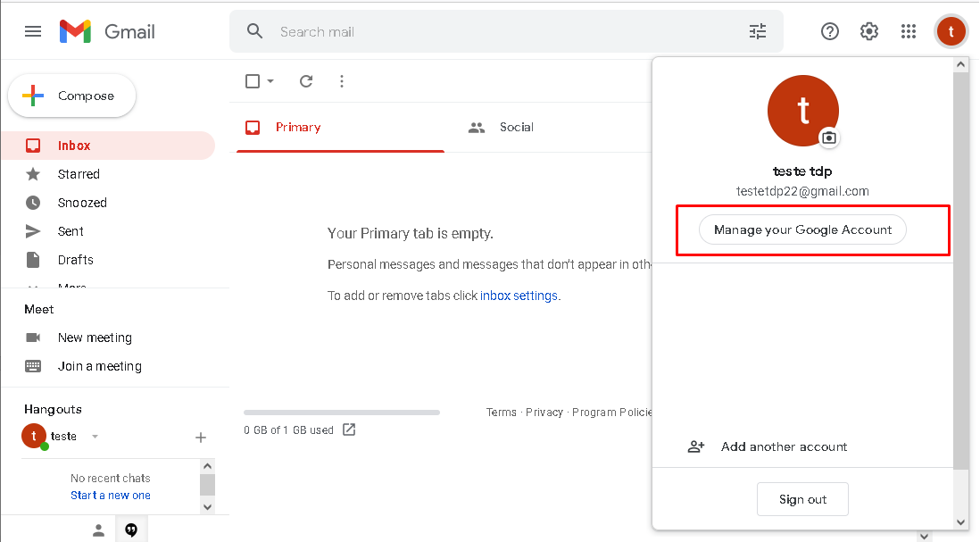Click the Gmail logo
Viewport: 980px width, 542px height.
107,31
